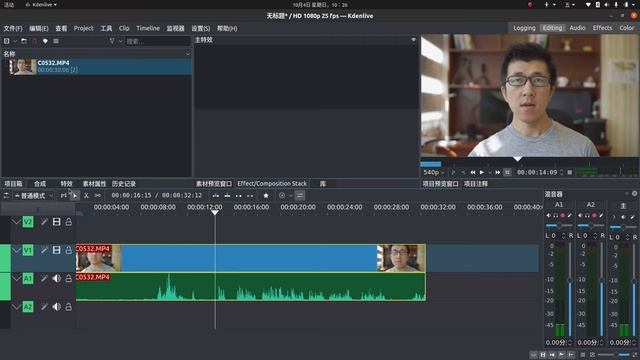Mute the A2 audio track
Viewport: 640px width, 360px height.
pyautogui.click(x=57, y=307)
